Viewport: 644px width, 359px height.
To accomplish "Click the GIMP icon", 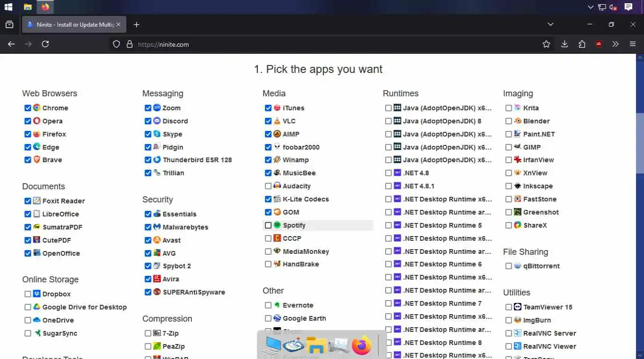I will [518, 147].
